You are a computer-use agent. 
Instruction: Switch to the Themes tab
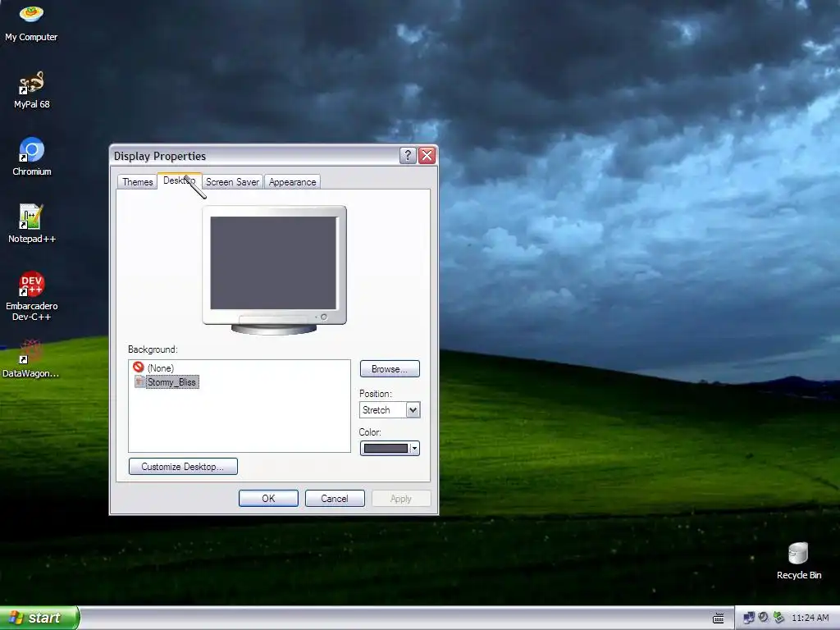[x=137, y=182]
